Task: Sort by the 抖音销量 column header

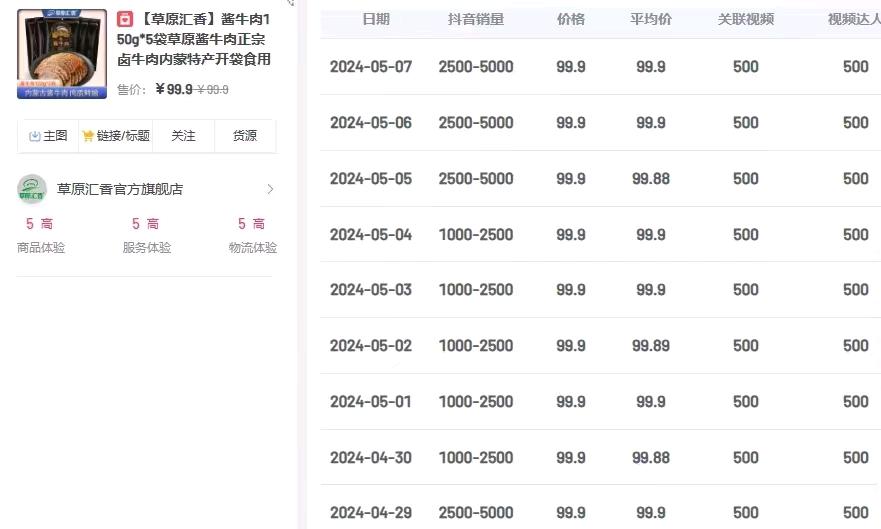Action: pos(476,19)
